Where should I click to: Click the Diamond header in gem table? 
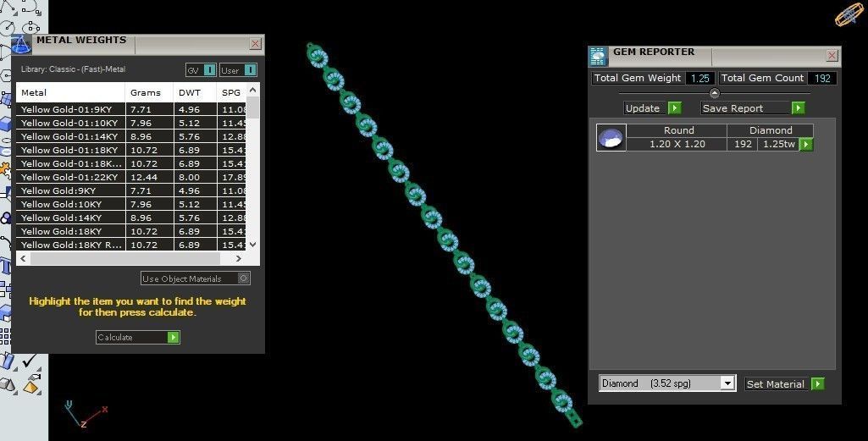[771, 130]
